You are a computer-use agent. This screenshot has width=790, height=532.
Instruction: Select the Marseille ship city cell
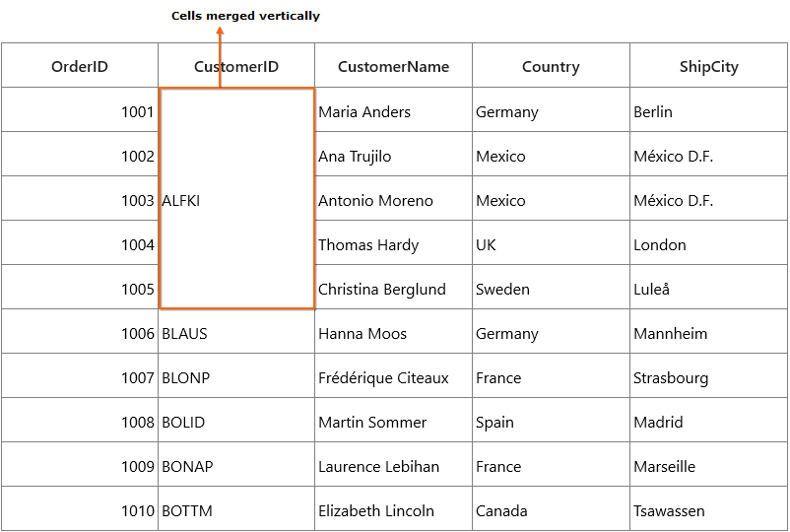[x=708, y=464]
